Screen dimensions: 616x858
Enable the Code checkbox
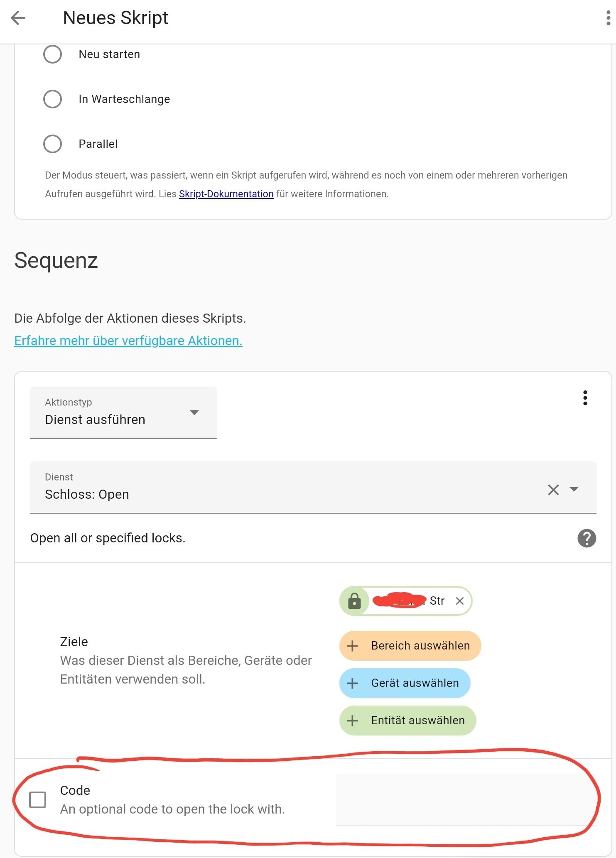coord(38,799)
